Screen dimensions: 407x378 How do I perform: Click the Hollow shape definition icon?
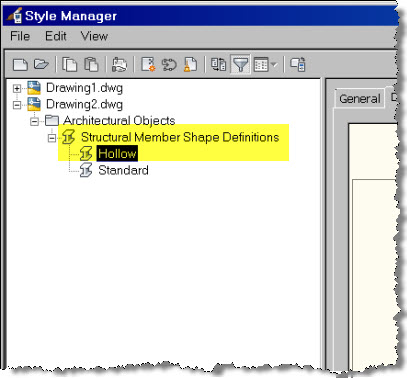(x=86, y=153)
